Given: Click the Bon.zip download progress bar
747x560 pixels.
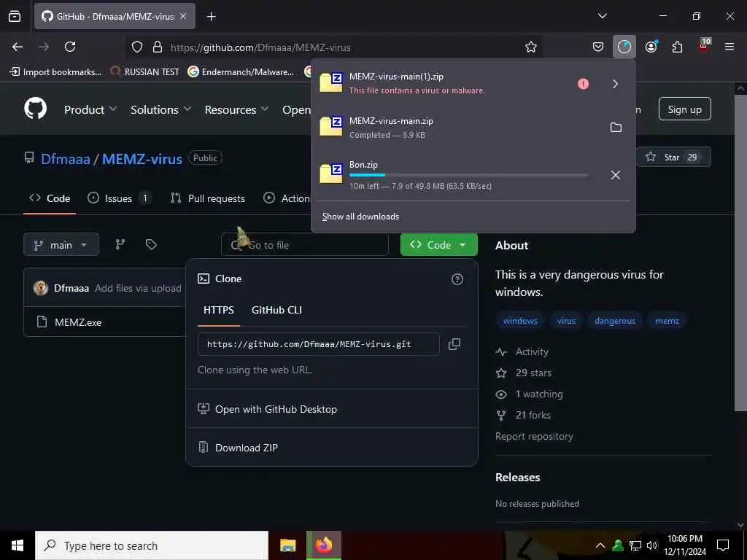Looking at the screenshot, I should pyautogui.click(x=469, y=175).
